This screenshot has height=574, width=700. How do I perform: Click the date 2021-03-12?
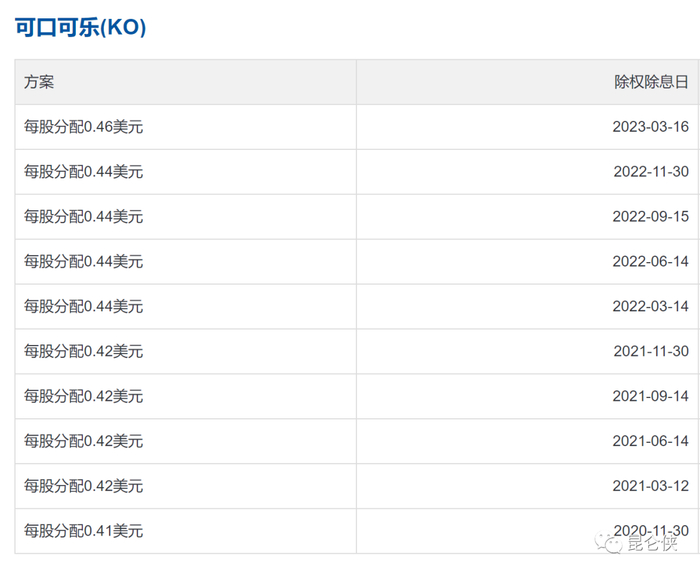[650, 486]
